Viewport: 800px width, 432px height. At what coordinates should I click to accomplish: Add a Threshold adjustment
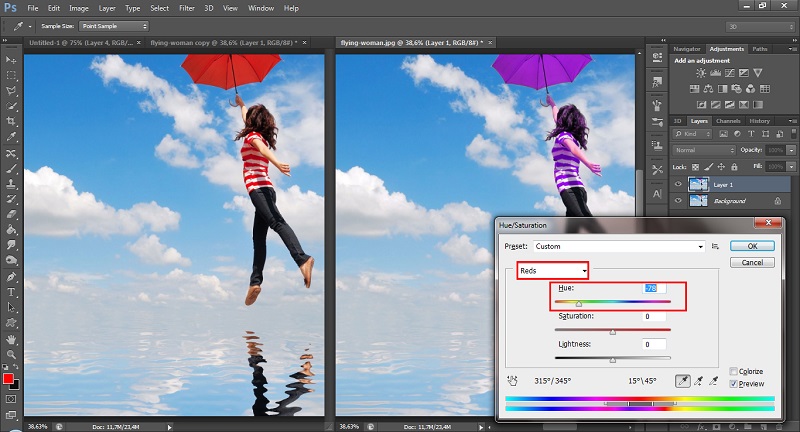730,105
